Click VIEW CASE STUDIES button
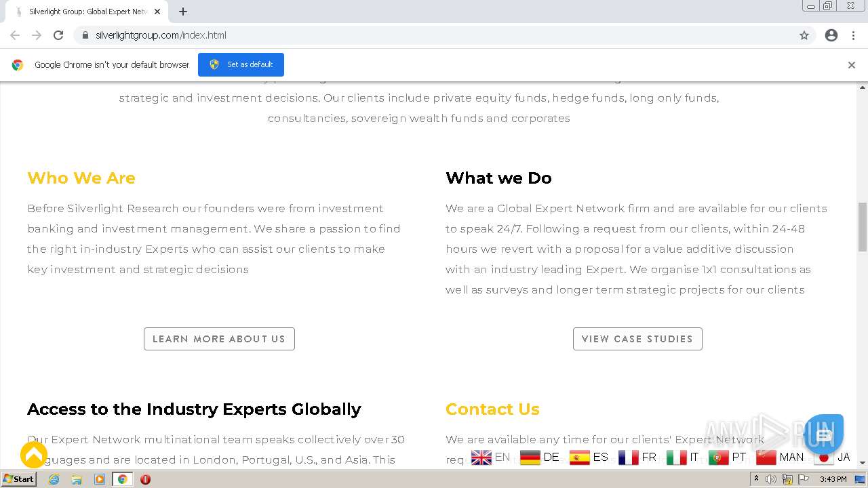 637,339
